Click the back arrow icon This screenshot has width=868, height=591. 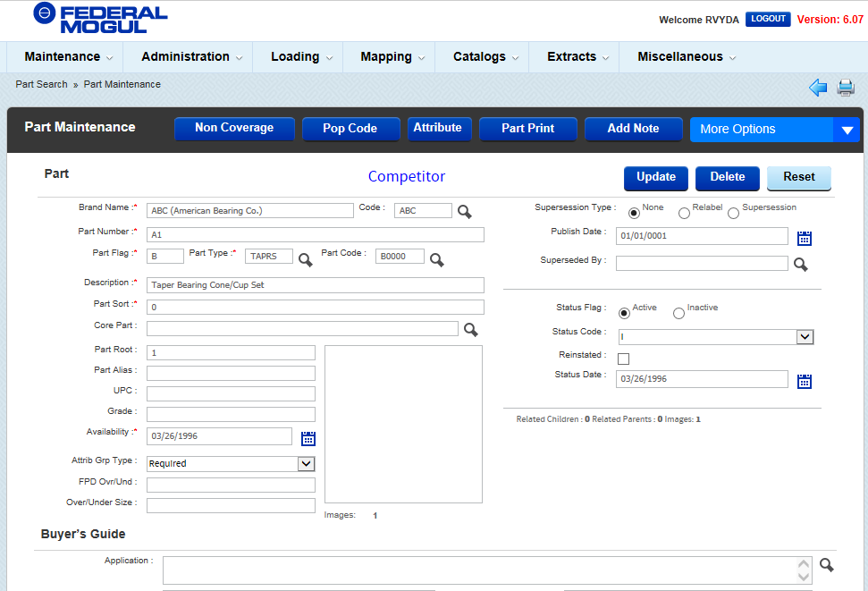818,88
